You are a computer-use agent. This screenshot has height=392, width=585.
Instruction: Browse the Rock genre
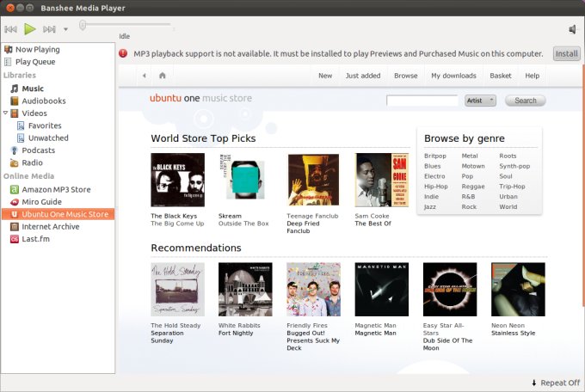click(469, 206)
